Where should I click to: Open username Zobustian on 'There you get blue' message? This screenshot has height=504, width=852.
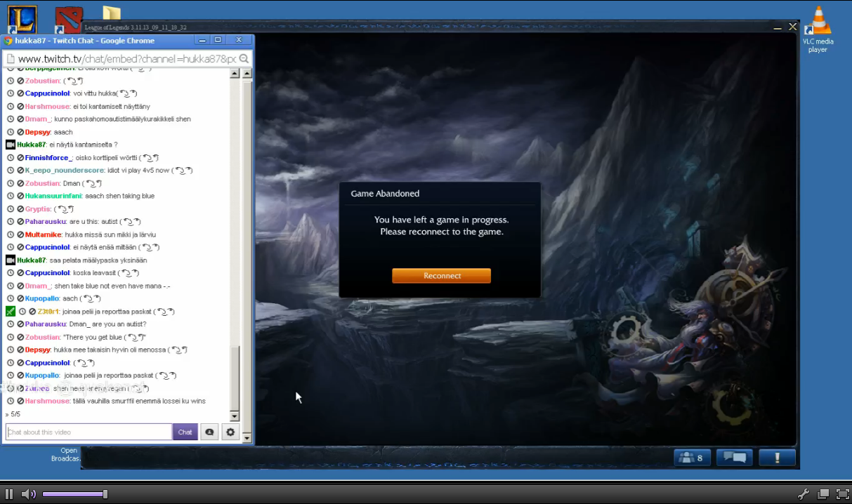43,337
